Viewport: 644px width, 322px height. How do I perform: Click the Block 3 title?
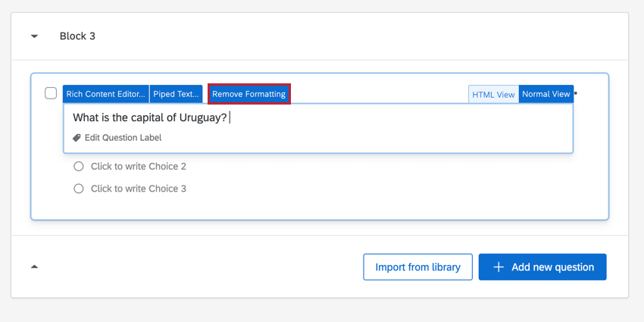pos(77,36)
